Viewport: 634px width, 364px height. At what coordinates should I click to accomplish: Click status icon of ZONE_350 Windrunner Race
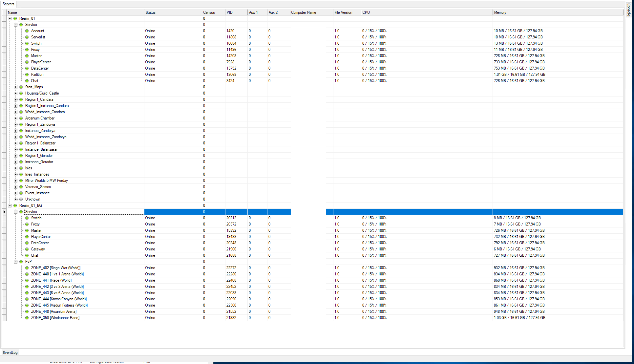27,318
